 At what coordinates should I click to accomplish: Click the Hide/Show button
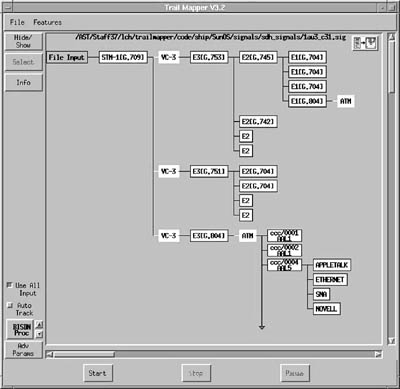coord(23,41)
